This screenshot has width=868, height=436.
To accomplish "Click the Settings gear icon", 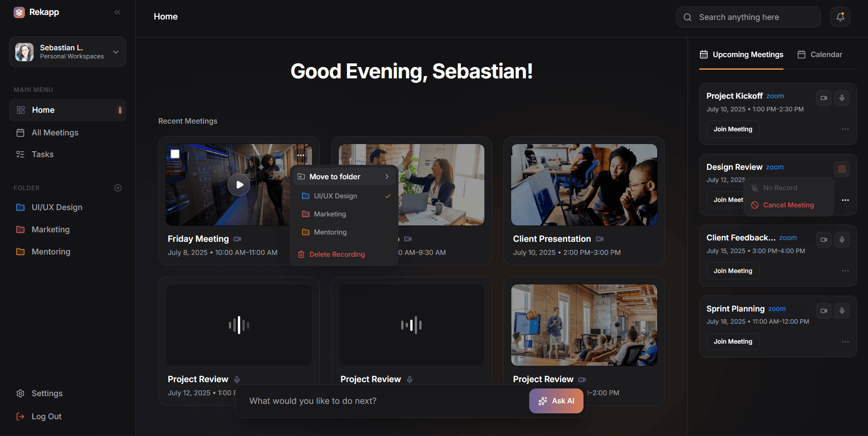I will [20, 393].
